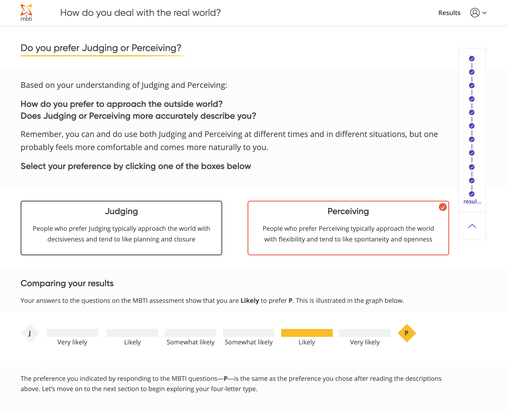Viewport: 507px width, 420px height.
Task: Click the user profile avatar icon
Action: point(474,13)
